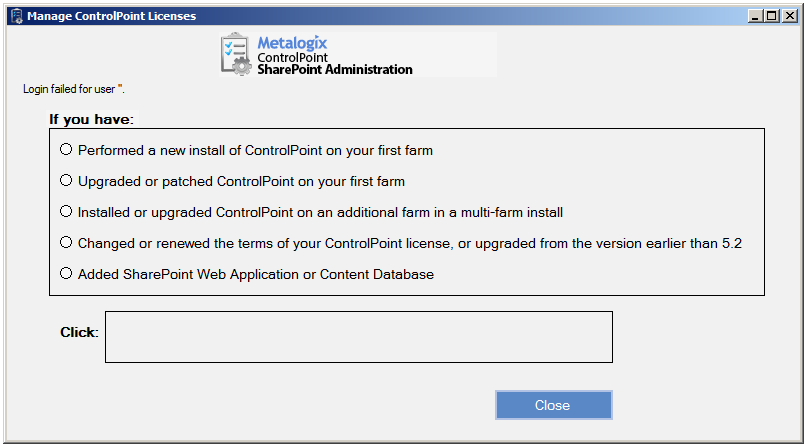Click the "Click:" label
The height and width of the screenshot is (446, 807).
(x=79, y=332)
